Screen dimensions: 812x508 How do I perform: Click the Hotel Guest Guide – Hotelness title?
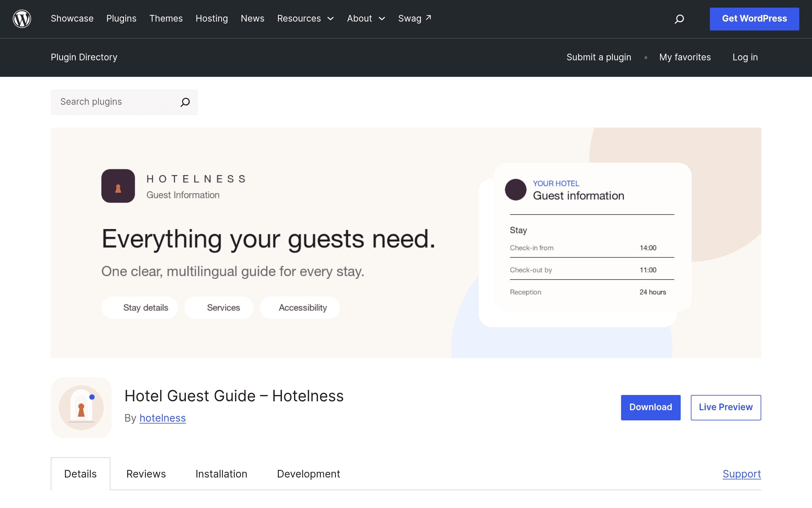[234, 396]
